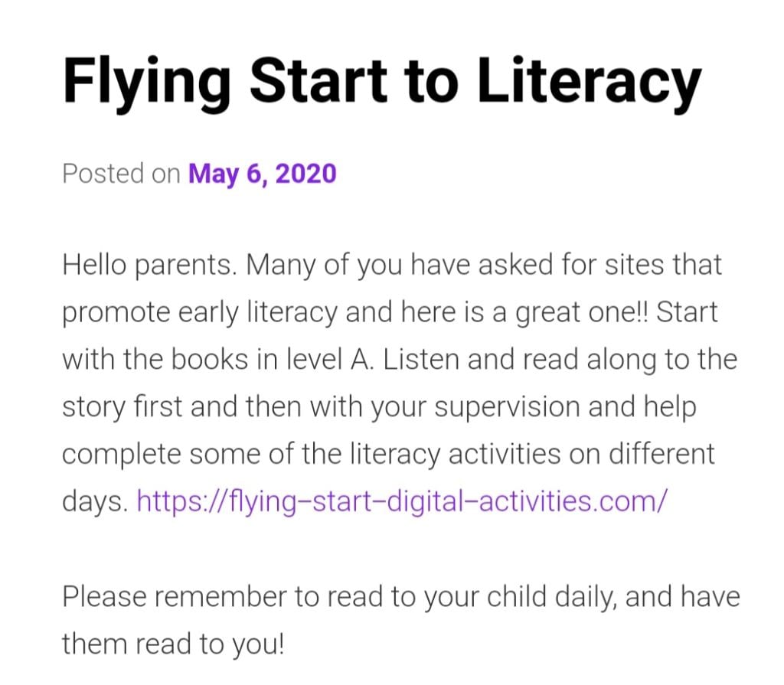The image size is (784, 685).
Task: Click the 'them read to you!' text line
Action: click(x=174, y=644)
